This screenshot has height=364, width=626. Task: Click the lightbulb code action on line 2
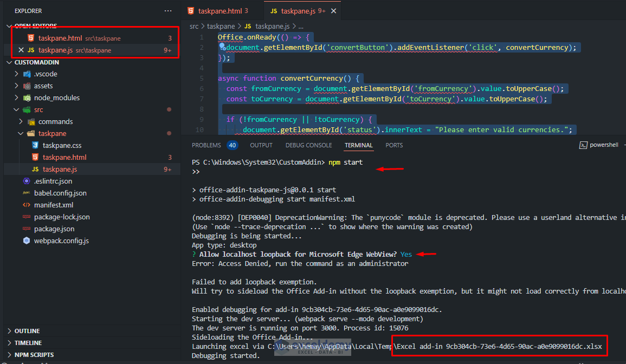[x=222, y=47]
